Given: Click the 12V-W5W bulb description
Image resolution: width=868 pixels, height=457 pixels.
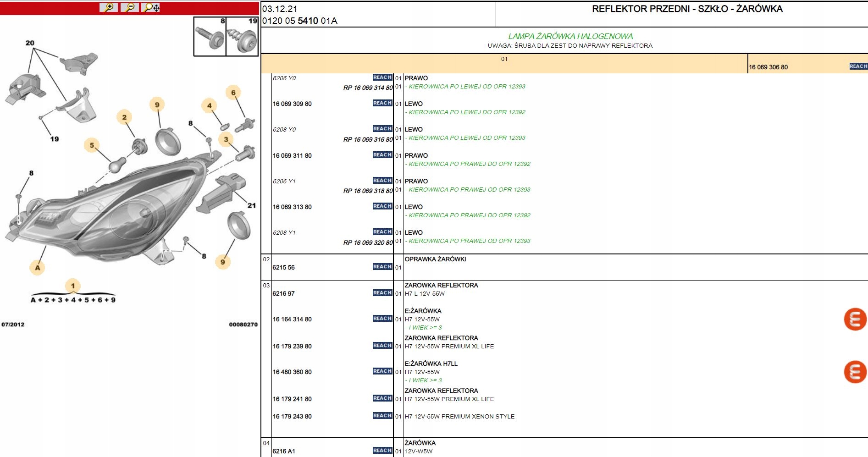Looking at the screenshot, I should pos(419,451).
